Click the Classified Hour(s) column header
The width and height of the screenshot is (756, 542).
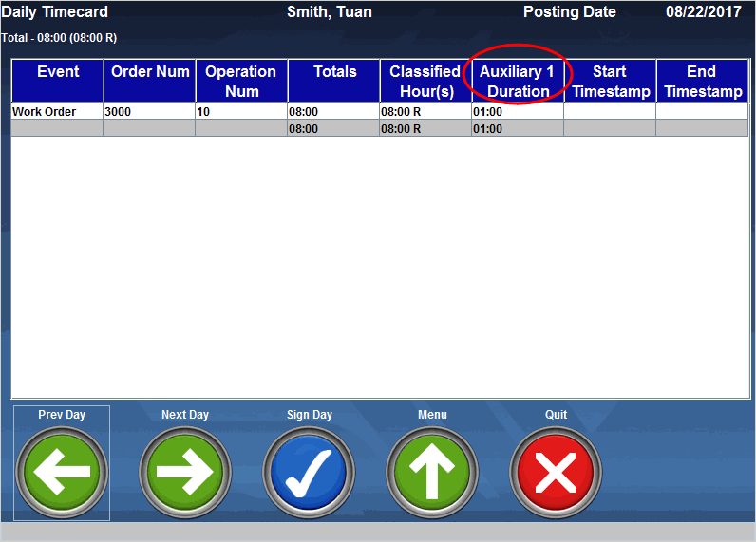[x=425, y=81]
